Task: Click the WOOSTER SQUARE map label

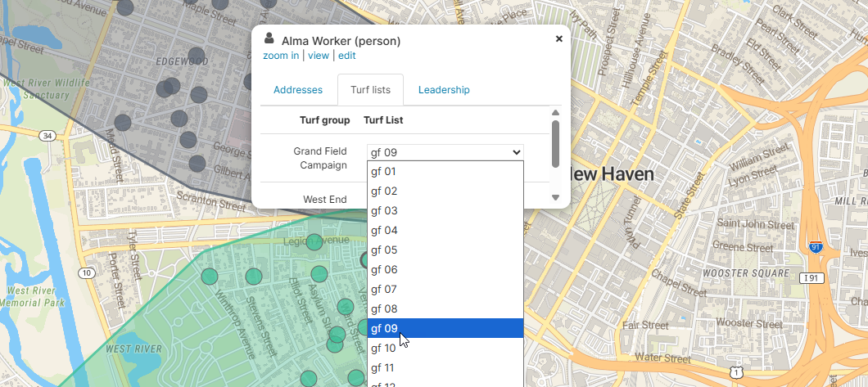Action: click(x=746, y=273)
